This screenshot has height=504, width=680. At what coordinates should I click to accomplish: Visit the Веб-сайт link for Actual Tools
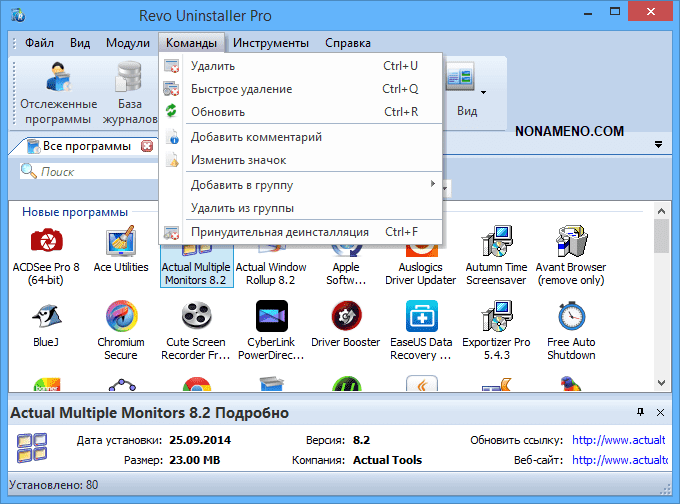[618, 460]
